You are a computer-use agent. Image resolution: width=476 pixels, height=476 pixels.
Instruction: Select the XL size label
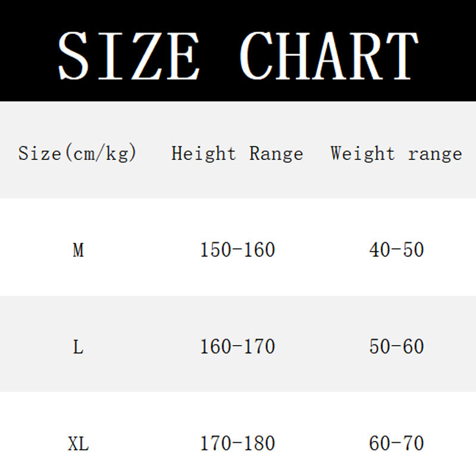point(78,444)
